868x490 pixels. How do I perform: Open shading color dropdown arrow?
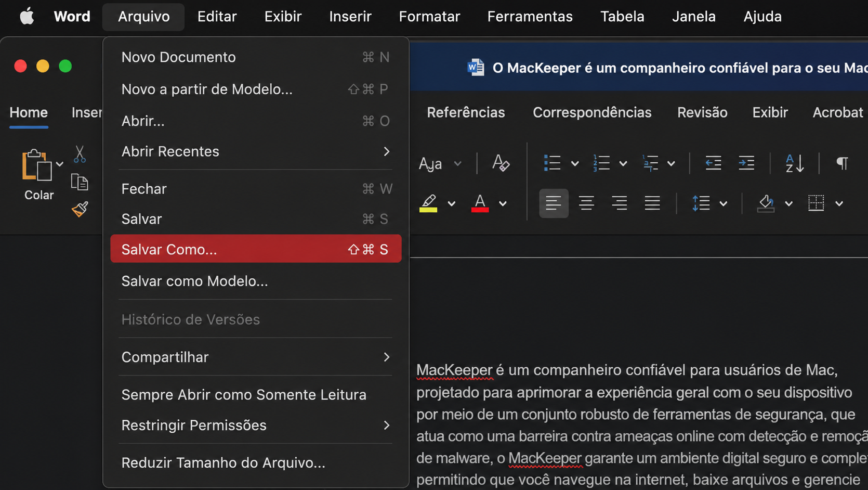point(789,204)
